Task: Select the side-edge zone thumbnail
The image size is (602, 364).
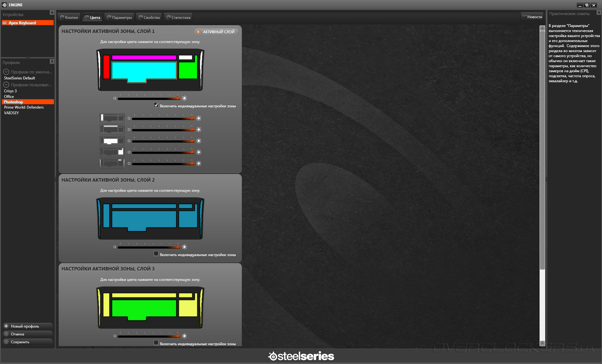Action: [112, 163]
